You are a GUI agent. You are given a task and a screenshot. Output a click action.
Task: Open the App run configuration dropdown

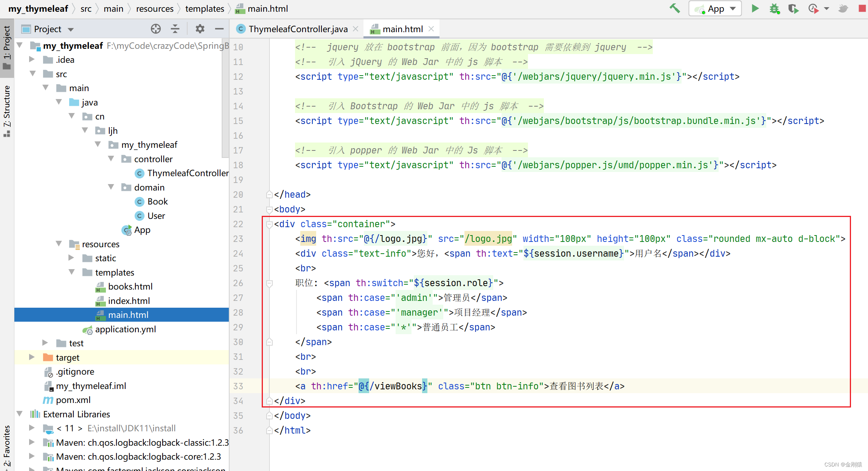[715, 9]
